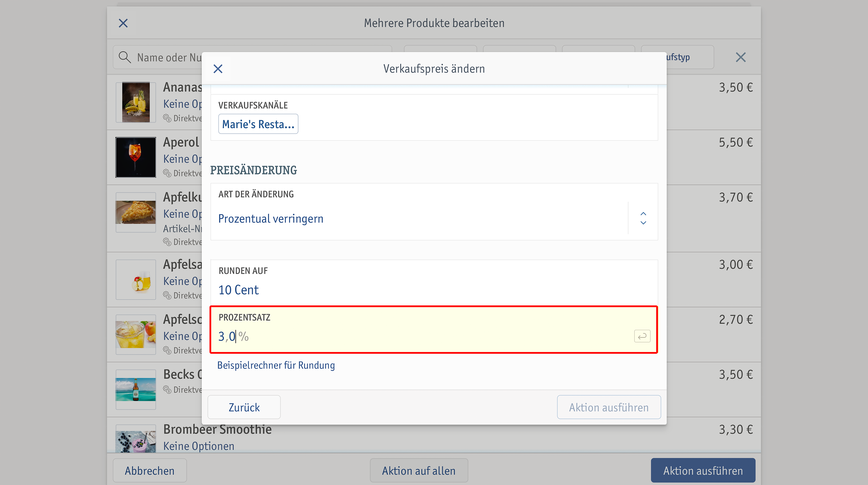Close the Verkaufspreis ändern dialog
The width and height of the screenshot is (868, 485).
tap(218, 69)
